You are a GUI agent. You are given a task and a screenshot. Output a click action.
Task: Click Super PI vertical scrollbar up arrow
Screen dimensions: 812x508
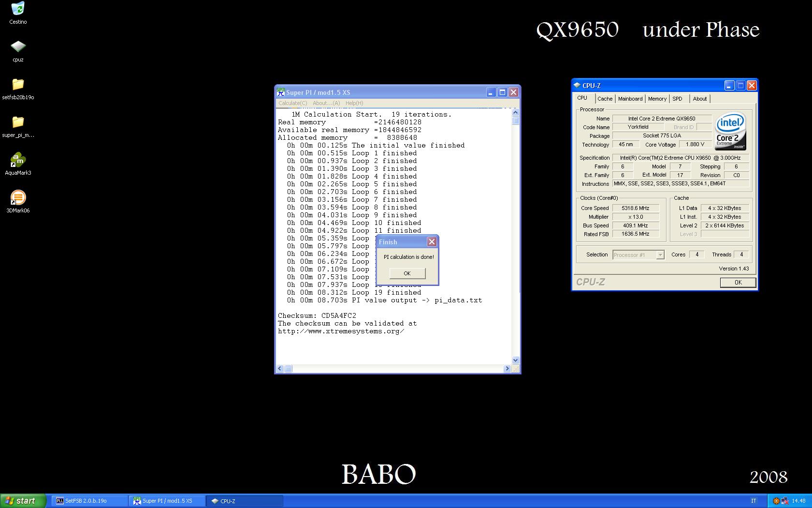(515, 112)
